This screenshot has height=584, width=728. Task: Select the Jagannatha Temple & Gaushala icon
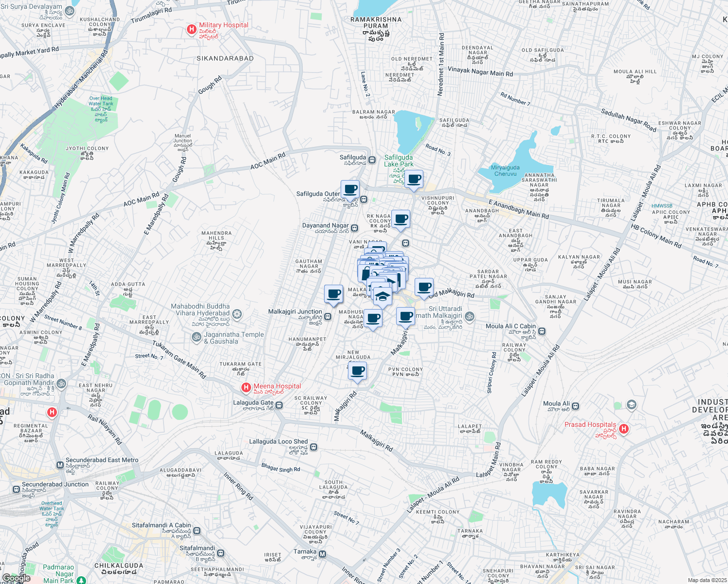[197, 338]
